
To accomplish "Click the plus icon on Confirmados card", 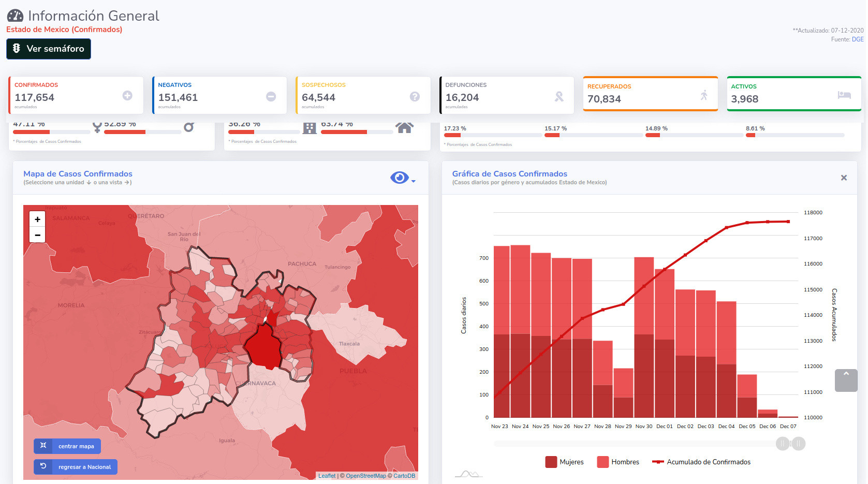I will (127, 96).
